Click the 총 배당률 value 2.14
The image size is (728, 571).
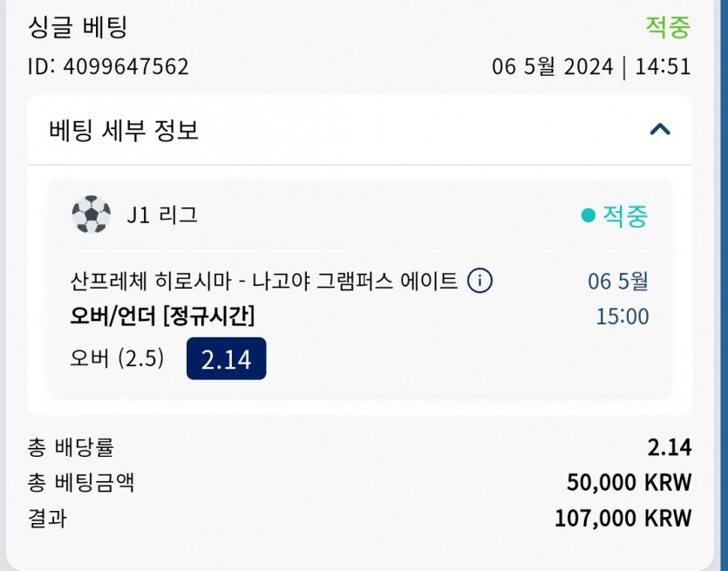pos(670,447)
